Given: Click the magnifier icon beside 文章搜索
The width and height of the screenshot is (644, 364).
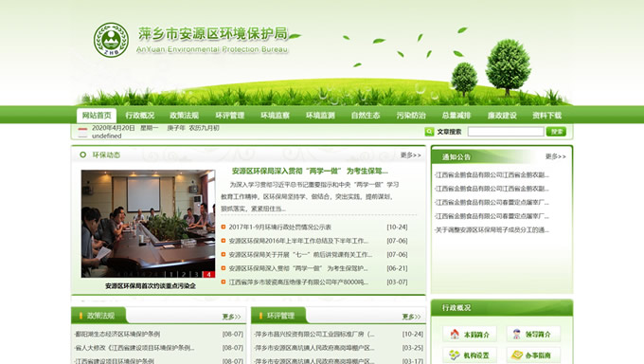Looking at the screenshot, I should click(429, 132).
